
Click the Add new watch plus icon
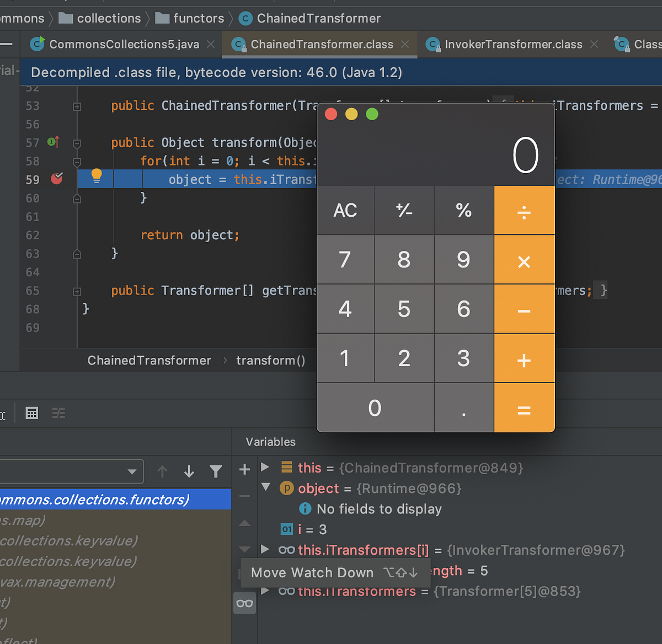[x=245, y=470]
